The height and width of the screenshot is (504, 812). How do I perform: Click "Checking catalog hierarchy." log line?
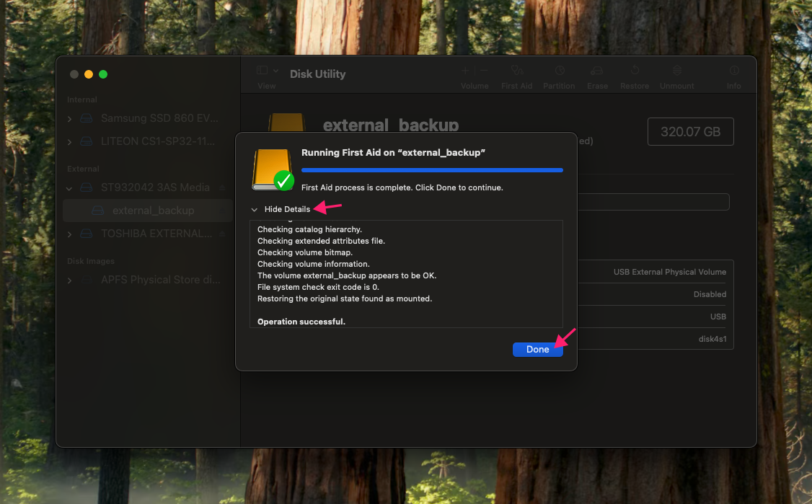point(309,229)
